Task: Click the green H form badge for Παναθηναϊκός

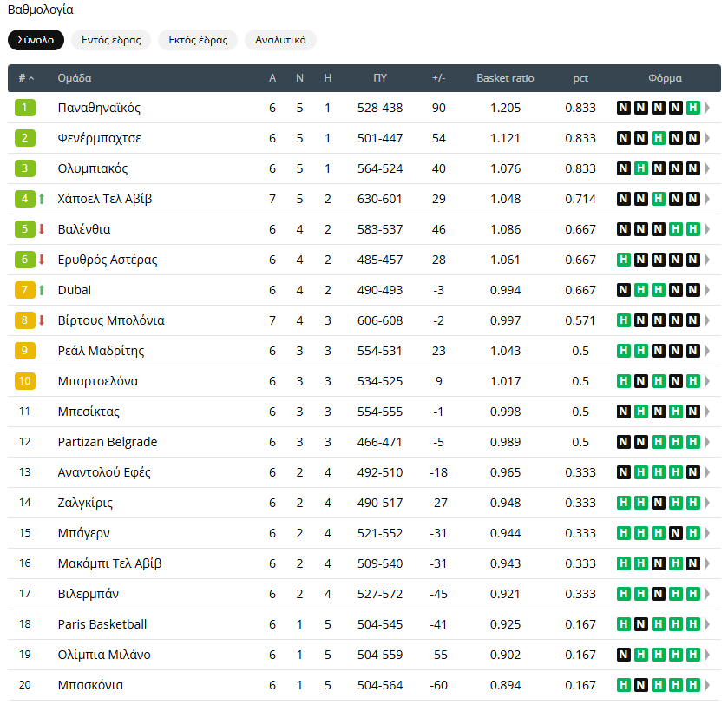Action: 692,108
